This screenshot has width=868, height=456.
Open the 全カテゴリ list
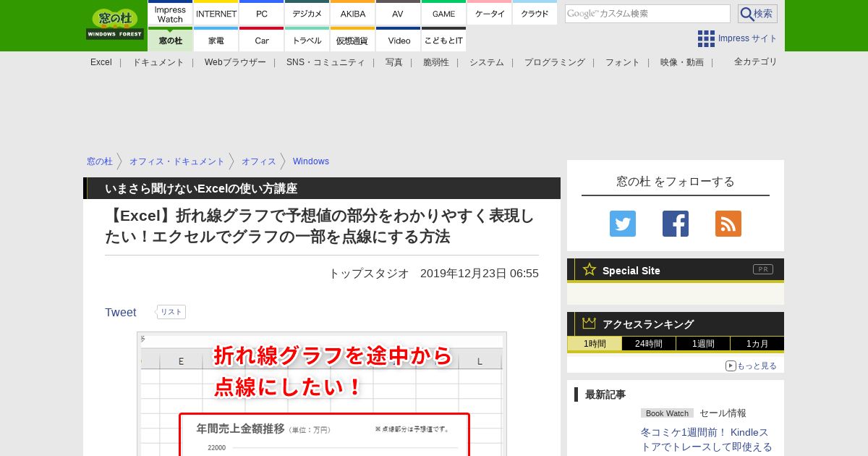pyautogui.click(x=755, y=62)
